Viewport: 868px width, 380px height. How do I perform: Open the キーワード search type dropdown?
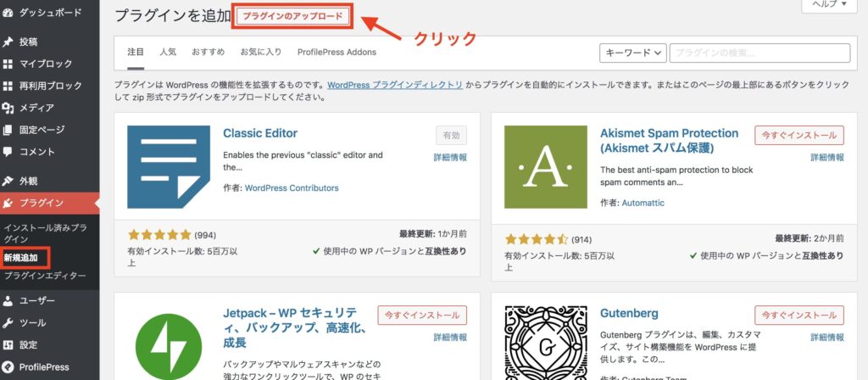point(632,53)
